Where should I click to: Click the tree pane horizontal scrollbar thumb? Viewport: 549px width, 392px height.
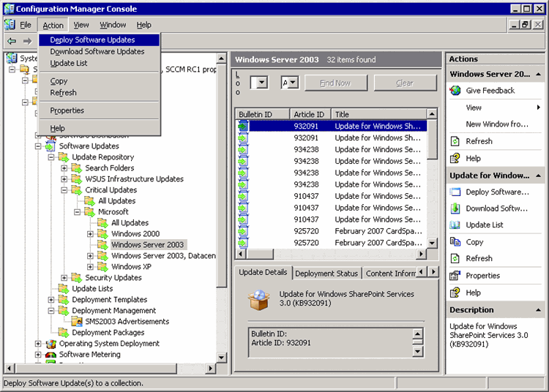tap(97, 368)
